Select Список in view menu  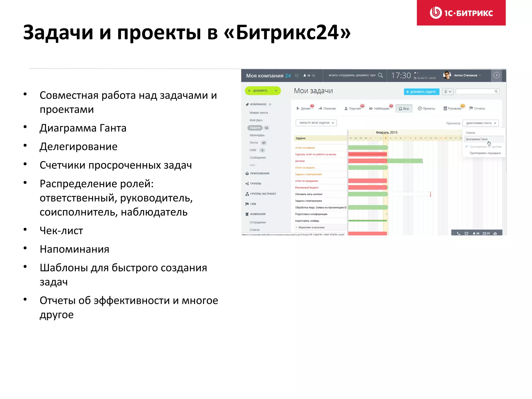coord(470,133)
